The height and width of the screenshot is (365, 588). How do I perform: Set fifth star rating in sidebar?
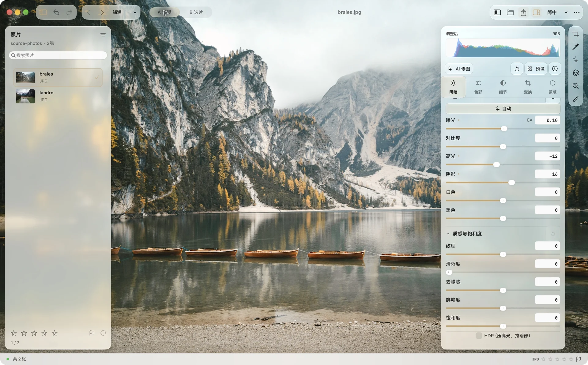(55, 333)
